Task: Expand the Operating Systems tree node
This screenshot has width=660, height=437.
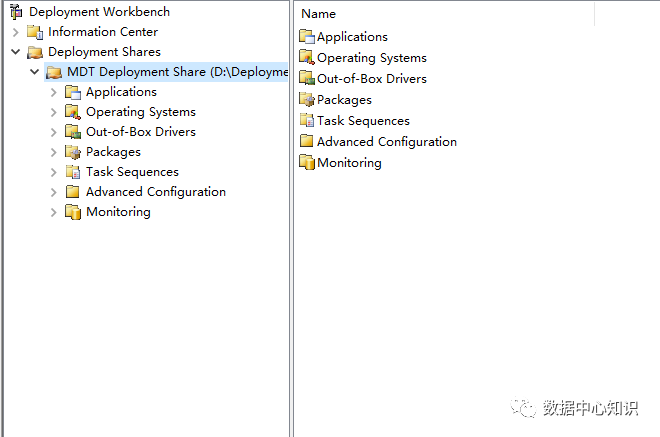Action: coord(53,112)
